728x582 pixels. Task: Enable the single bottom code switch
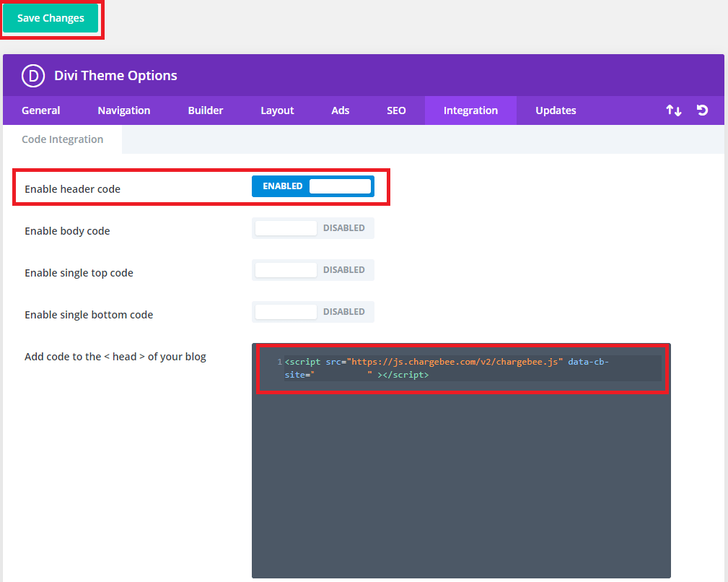point(313,312)
